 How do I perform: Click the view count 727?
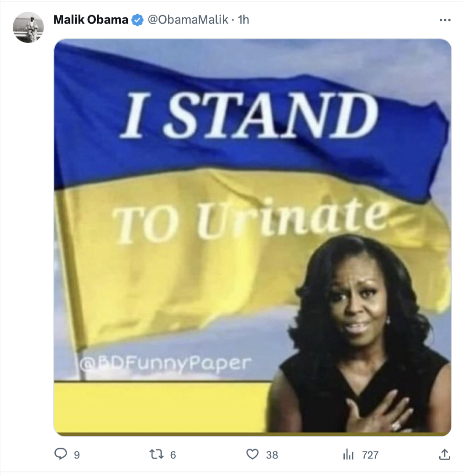(370, 455)
